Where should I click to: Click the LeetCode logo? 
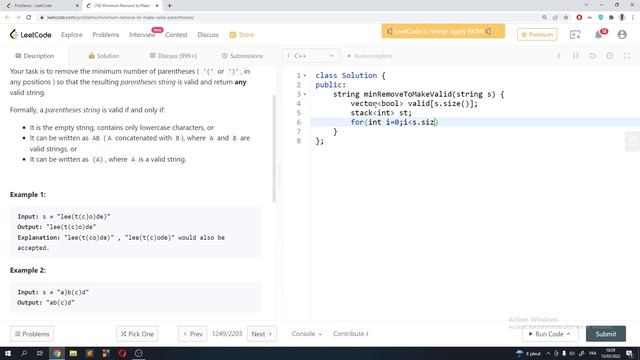point(31,35)
